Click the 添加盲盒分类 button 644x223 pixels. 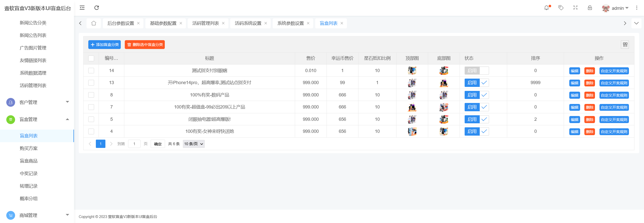click(x=104, y=45)
